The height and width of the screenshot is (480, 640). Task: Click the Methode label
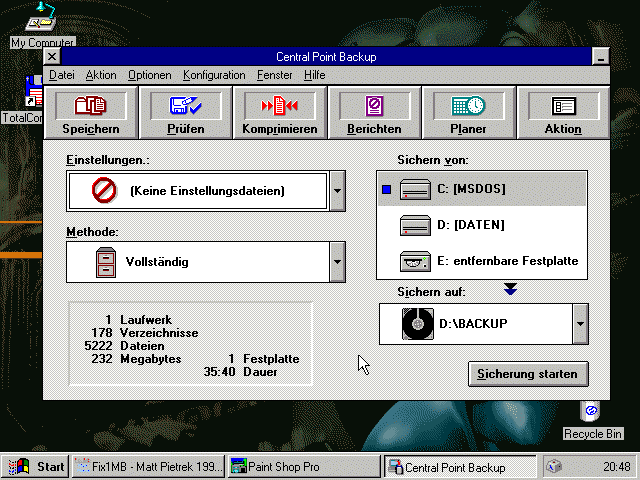point(92,232)
